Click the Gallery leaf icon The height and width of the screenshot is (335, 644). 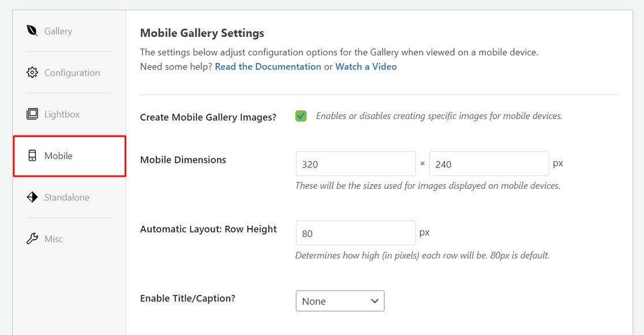tap(32, 31)
